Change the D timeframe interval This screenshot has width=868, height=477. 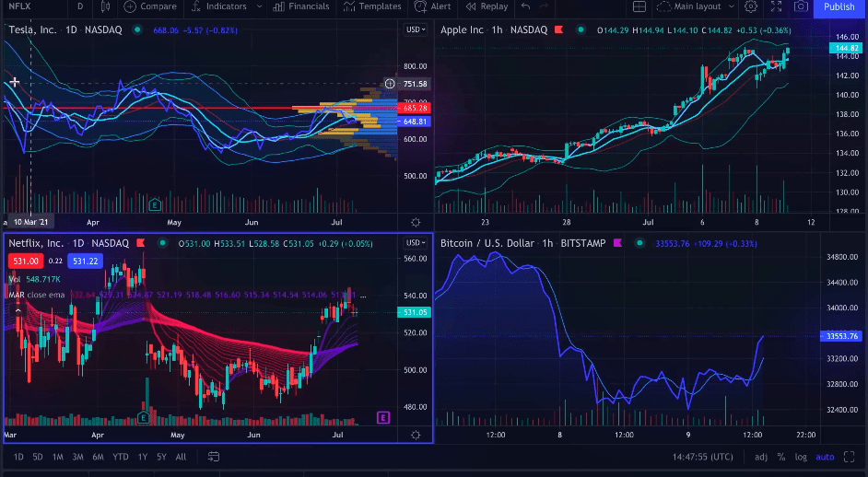tap(80, 6)
